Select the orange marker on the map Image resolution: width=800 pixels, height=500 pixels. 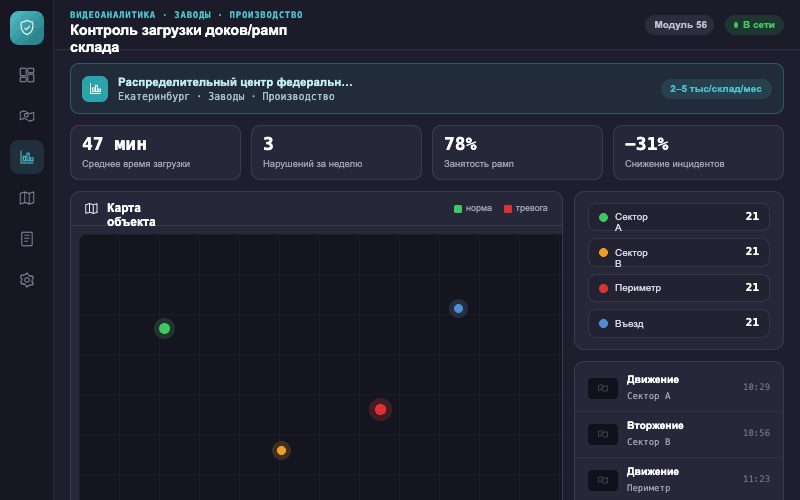pos(281,451)
